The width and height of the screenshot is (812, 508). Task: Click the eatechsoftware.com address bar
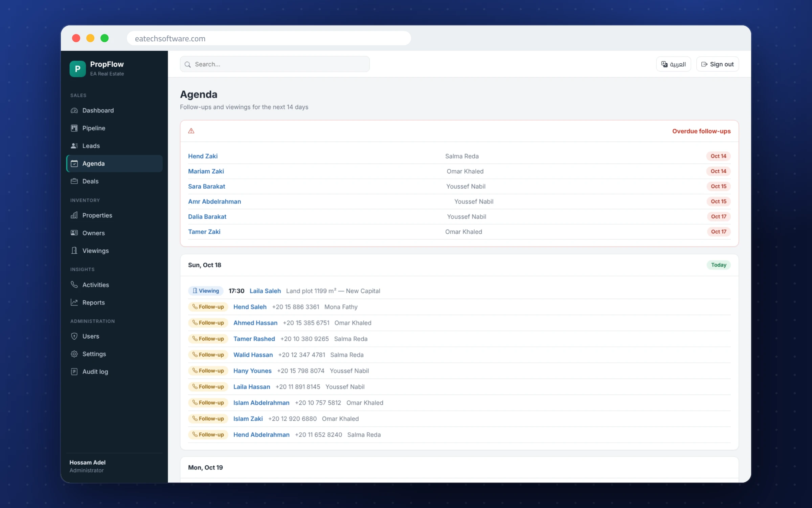[269, 38]
